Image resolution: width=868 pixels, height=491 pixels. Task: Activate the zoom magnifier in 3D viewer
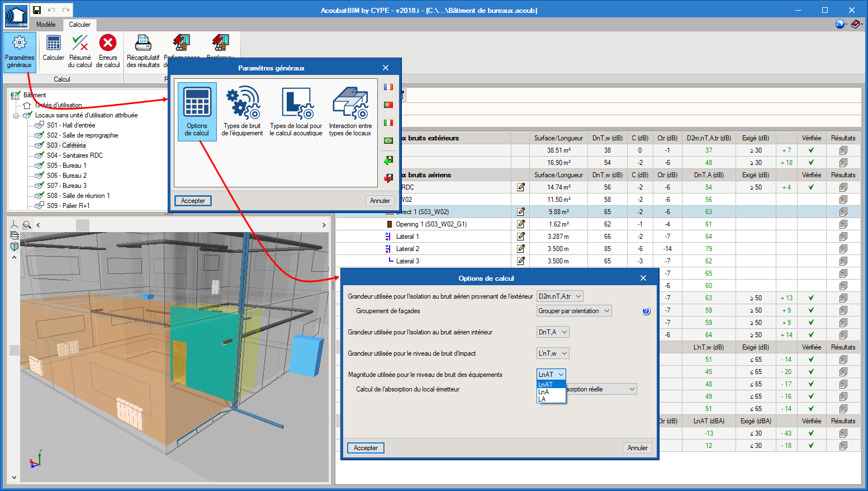(x=27, y=225)
